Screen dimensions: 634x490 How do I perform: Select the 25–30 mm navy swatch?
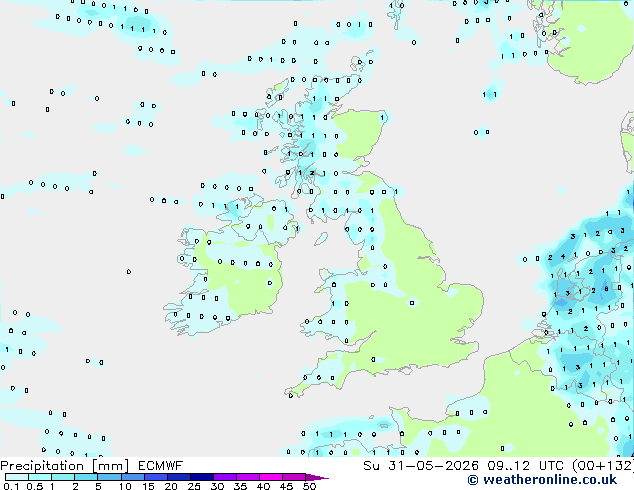click(202, 477)
